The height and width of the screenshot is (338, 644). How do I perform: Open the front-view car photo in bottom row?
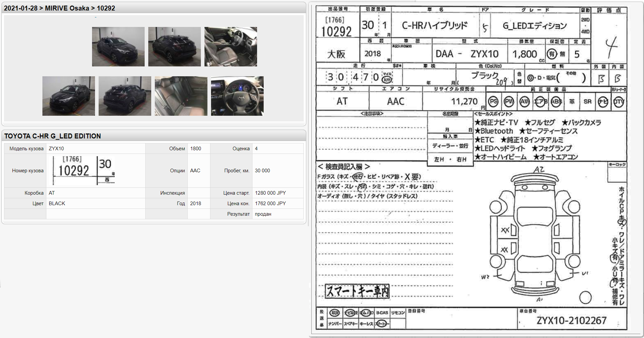[x=69, y=96]
